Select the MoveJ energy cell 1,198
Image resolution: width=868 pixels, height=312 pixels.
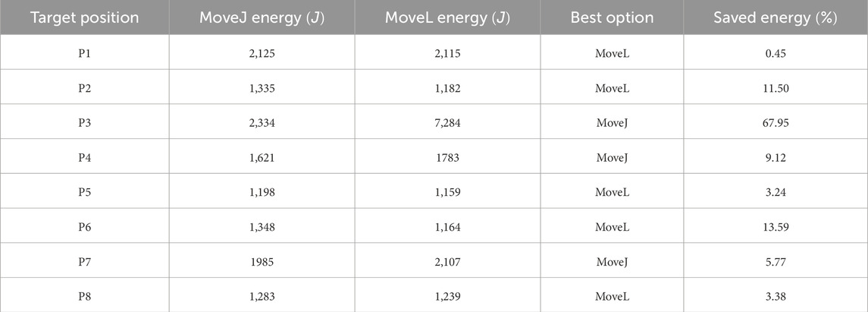pyautogui.click(x=262, y=192)
